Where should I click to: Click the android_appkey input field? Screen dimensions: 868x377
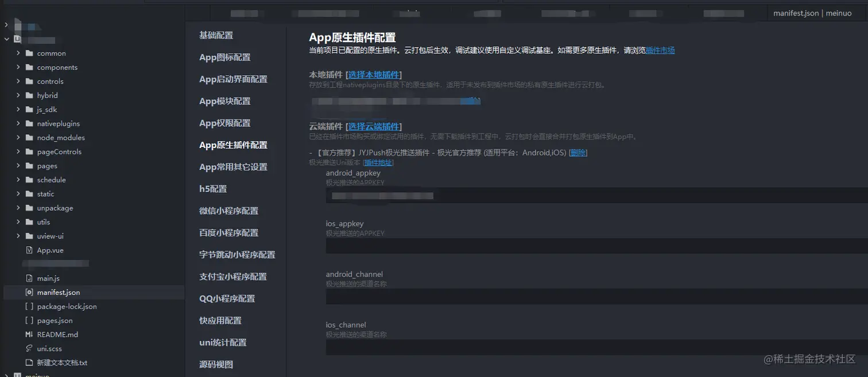(x=597, y=196)
